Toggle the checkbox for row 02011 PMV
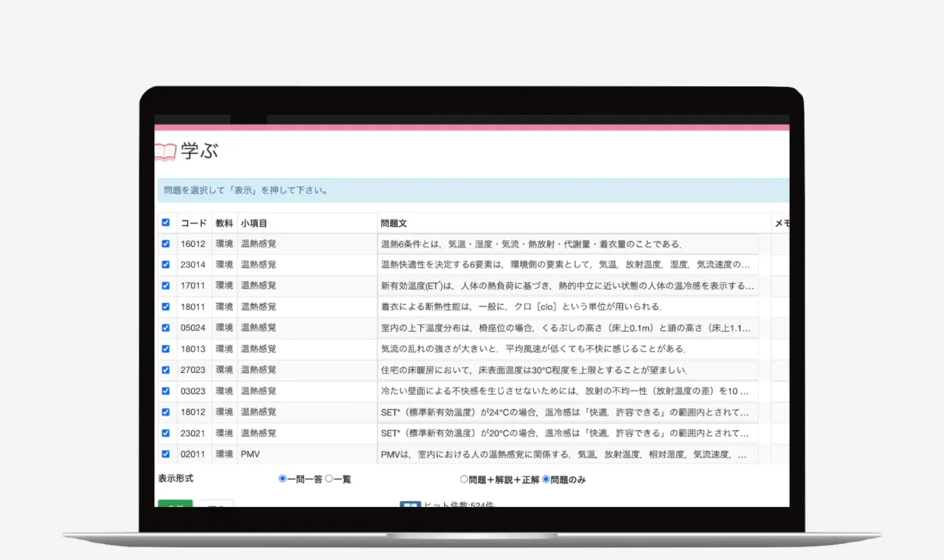 (166, 455)
